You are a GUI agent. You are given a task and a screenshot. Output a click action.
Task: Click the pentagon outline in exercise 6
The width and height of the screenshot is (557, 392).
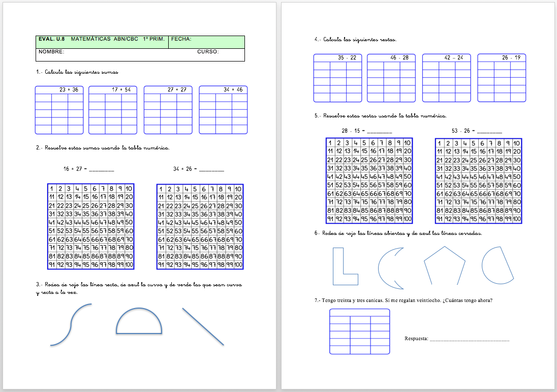(x=445, y=266)
